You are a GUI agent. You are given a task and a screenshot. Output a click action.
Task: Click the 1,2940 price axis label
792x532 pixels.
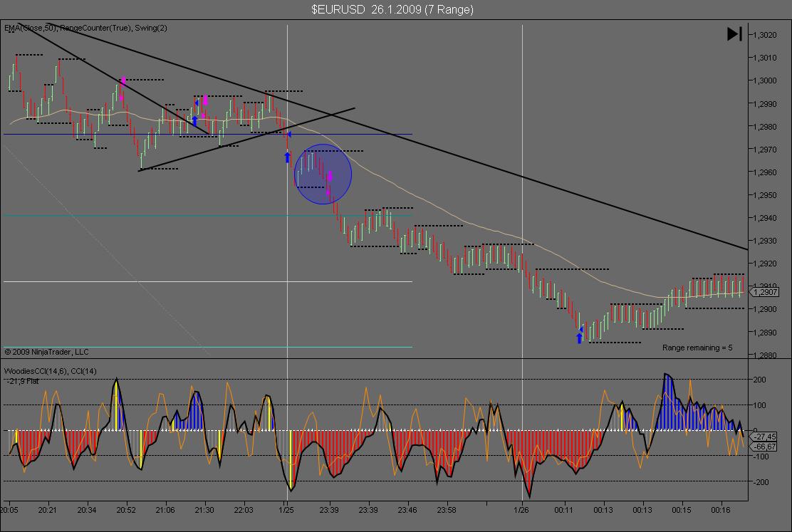coord(765,218)
